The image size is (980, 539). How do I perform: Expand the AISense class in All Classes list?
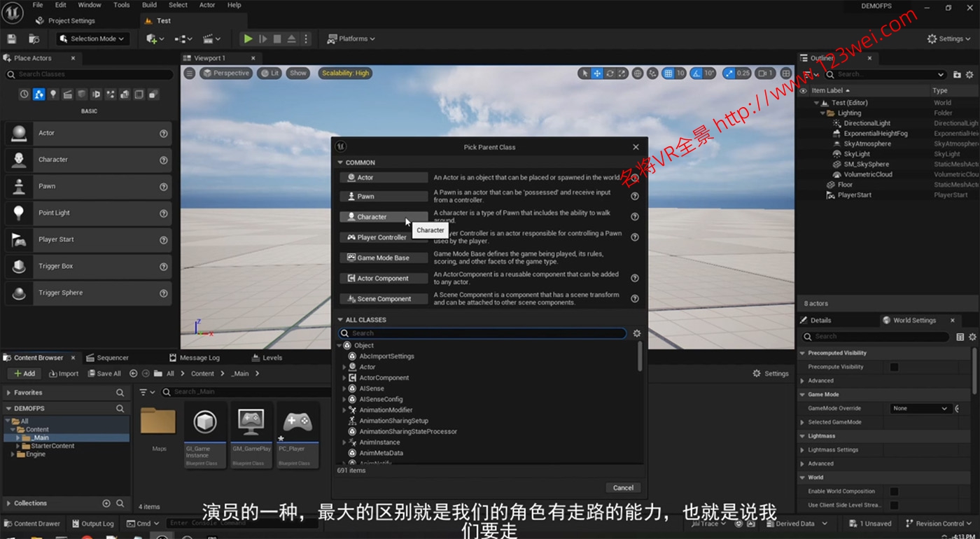tap(343, 388)
